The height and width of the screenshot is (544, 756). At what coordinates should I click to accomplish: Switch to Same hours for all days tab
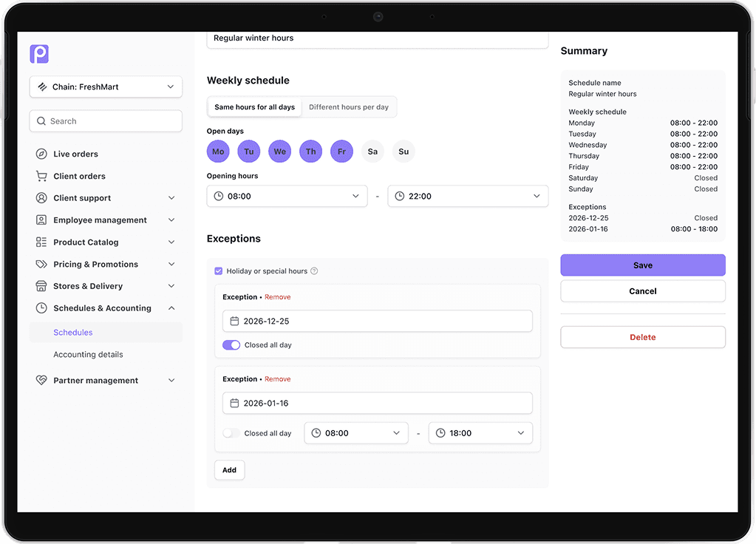tap(254, 107)
